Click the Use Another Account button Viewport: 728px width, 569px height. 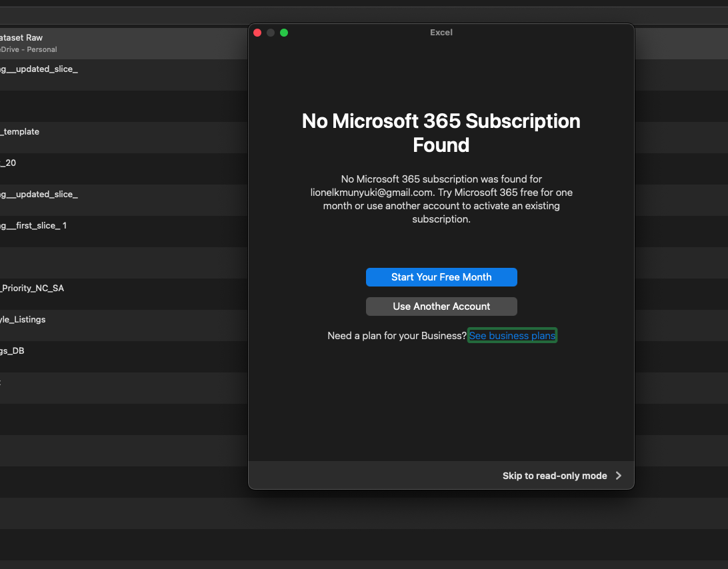[x=441, y=306]
